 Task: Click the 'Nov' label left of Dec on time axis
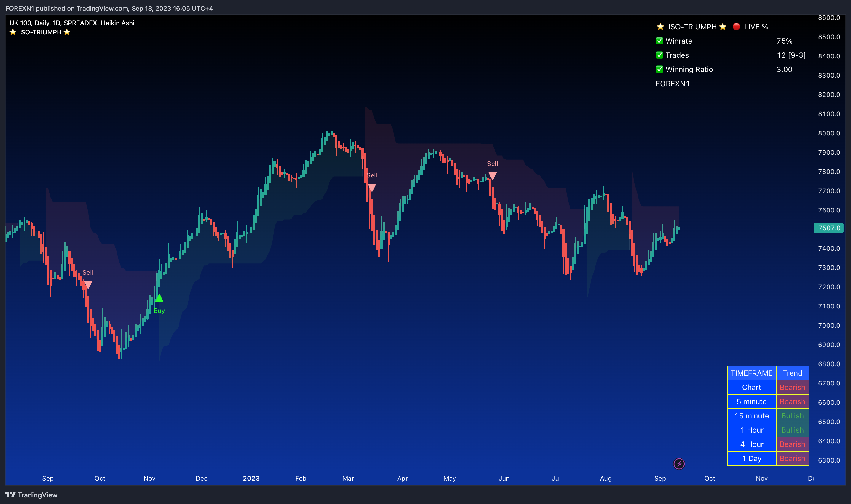click(149, 478)
